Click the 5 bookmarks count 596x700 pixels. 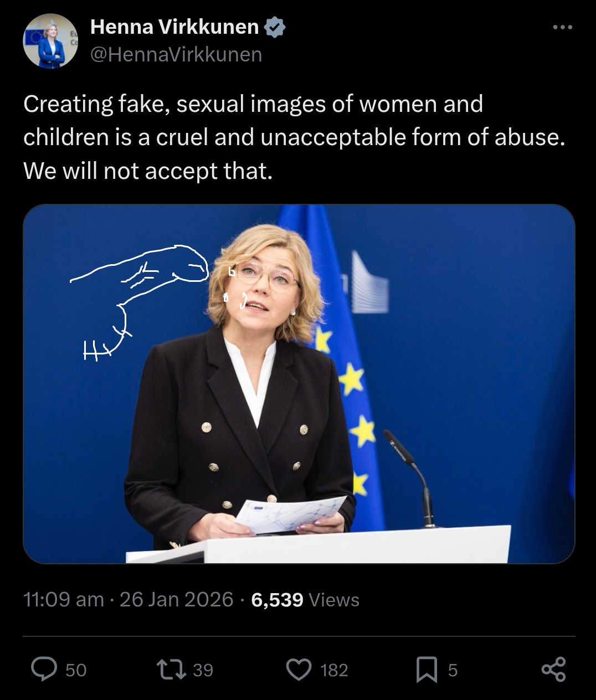tap(453, 670)
